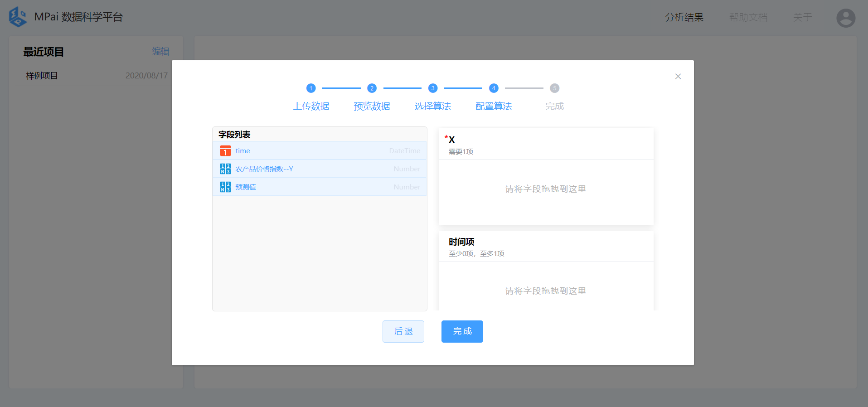This screenshot has width=868, height=407.
Task: Click the blue 完成 button
Action: 462,331
